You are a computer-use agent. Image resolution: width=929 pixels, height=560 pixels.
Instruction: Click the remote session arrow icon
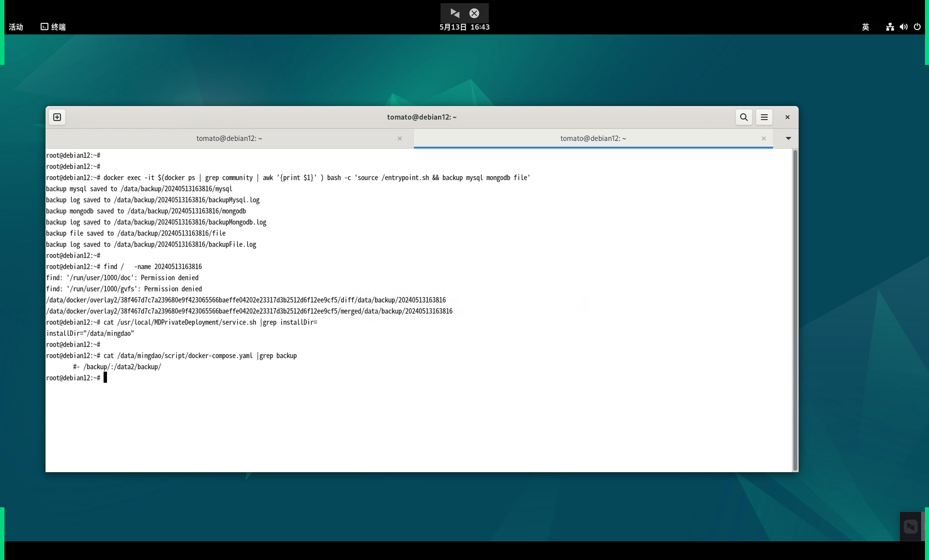455,13
